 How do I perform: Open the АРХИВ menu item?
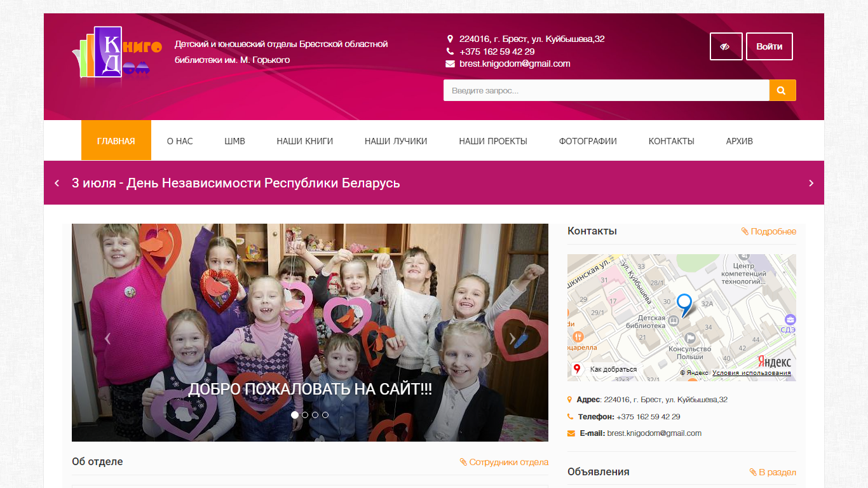point(740,141)
